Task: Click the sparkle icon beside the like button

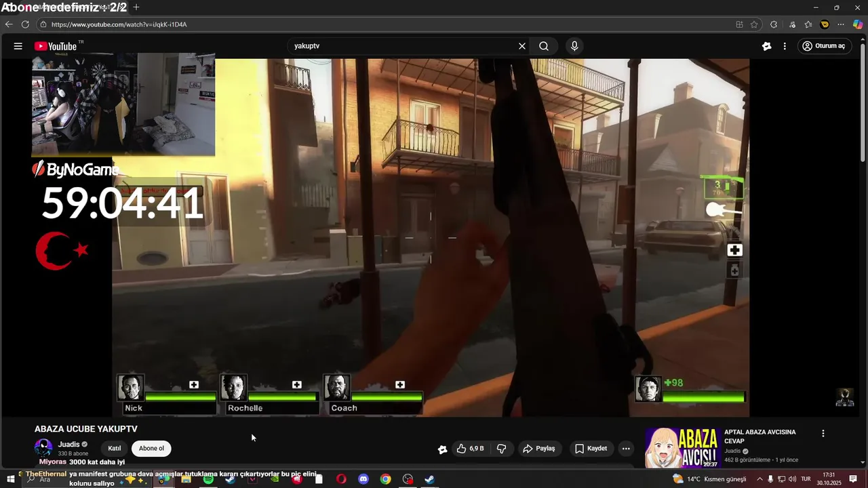Action: point(443,449)
